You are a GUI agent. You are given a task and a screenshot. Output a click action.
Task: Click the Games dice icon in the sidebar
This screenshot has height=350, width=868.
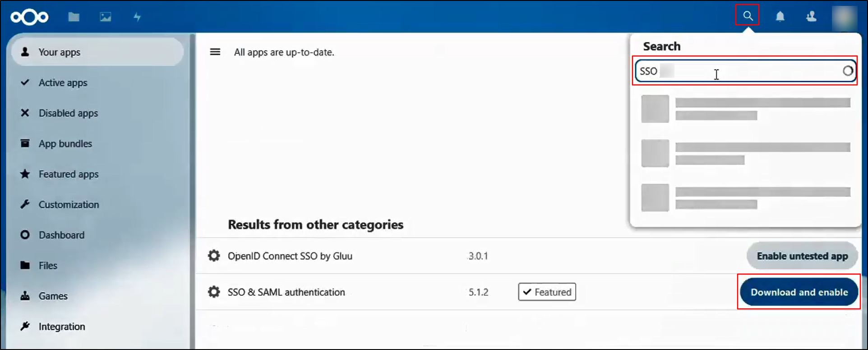coord(25,296)
